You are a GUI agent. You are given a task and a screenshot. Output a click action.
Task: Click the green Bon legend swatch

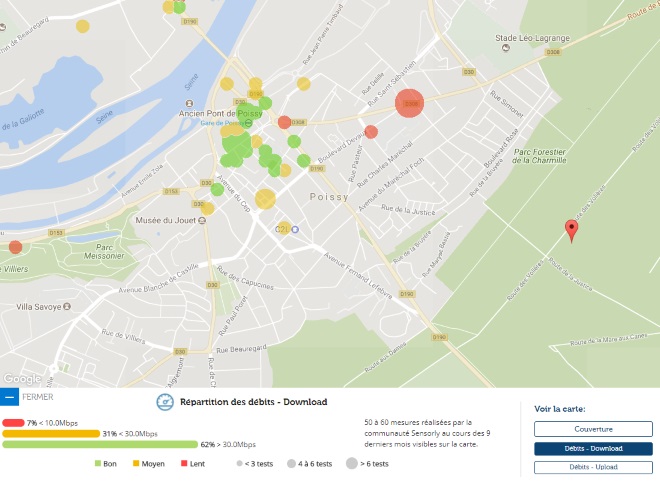point(98,464)
